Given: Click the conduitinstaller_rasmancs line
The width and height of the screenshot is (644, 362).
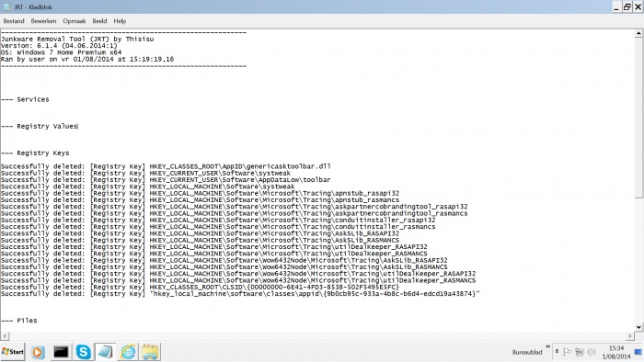Looking at the screenshot, I should (218, 227).
